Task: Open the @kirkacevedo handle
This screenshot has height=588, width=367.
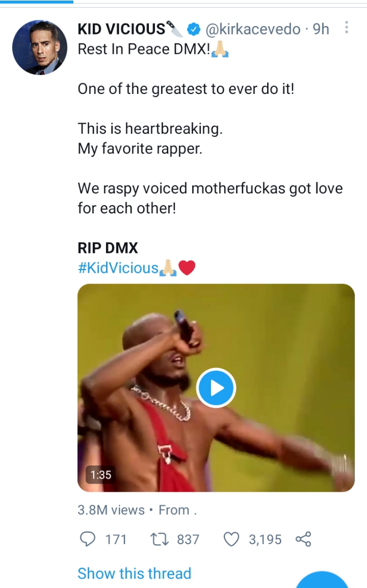Action: 253,29
